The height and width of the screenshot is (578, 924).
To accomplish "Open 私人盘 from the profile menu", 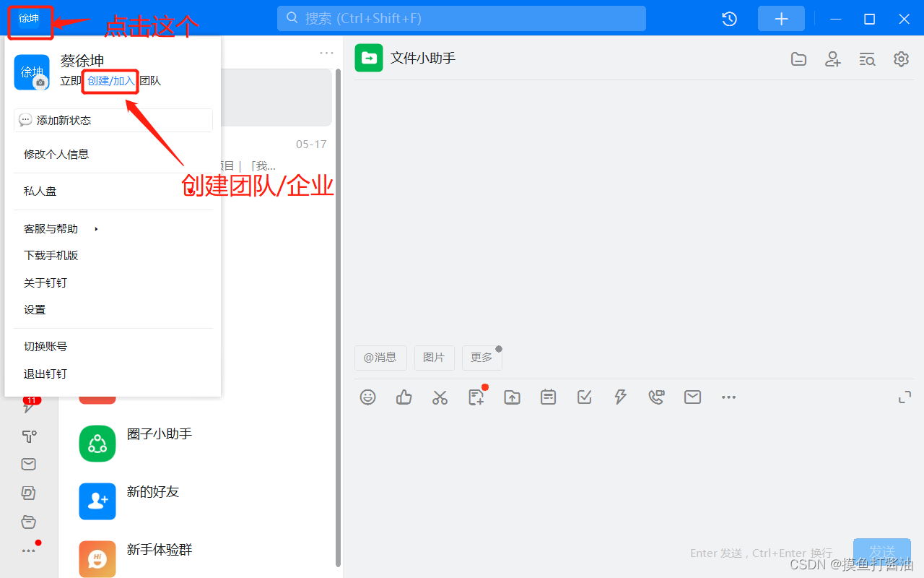I will coord(113,191).
